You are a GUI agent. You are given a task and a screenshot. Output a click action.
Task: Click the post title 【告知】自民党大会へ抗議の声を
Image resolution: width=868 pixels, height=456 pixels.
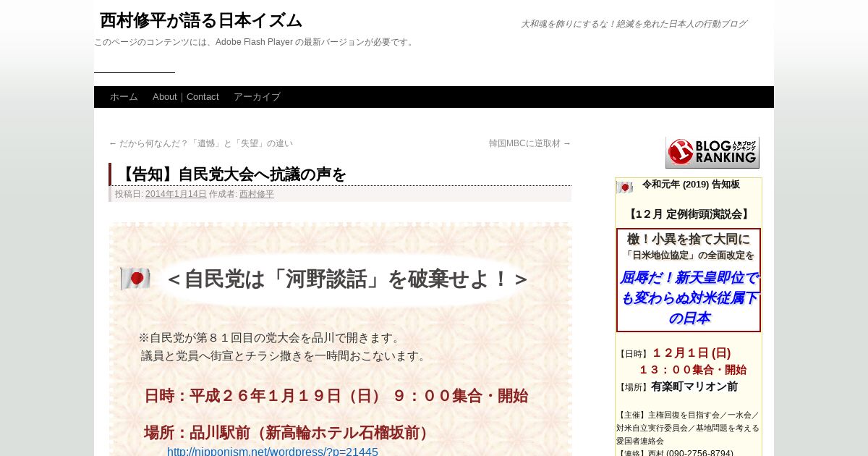pyautogui.click(x=231, y=174)
